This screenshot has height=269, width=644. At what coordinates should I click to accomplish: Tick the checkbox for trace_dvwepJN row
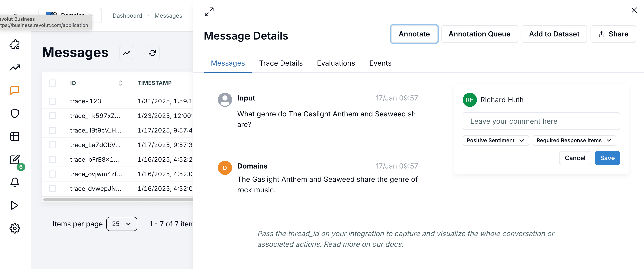pyautogui.click(x=53, y=189)
